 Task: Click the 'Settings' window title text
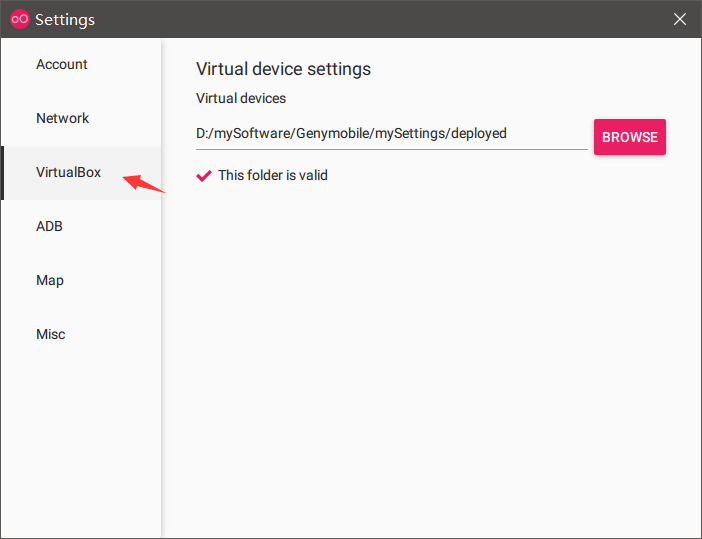[x=65, y=20]
